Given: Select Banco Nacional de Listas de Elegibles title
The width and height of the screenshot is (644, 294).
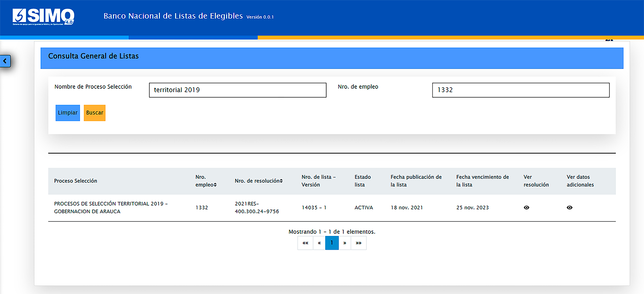Looking at the screenshot, I should point(173,16).
